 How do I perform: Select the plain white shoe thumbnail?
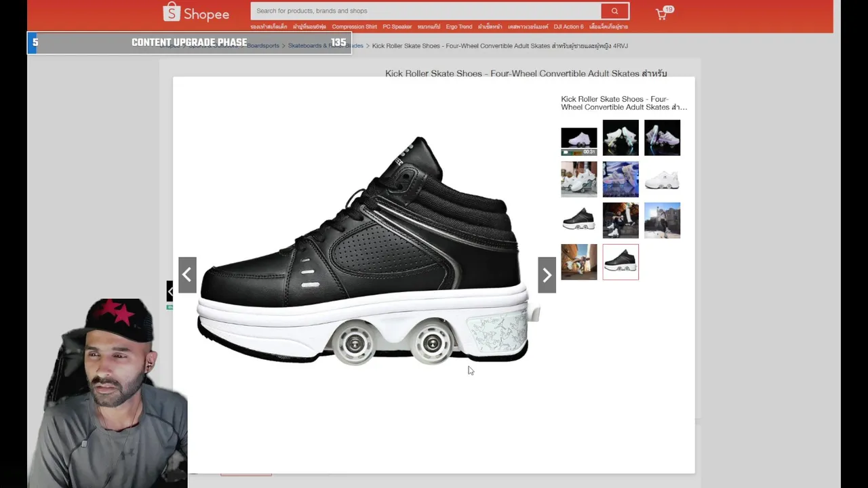click(x=662, y=179)
